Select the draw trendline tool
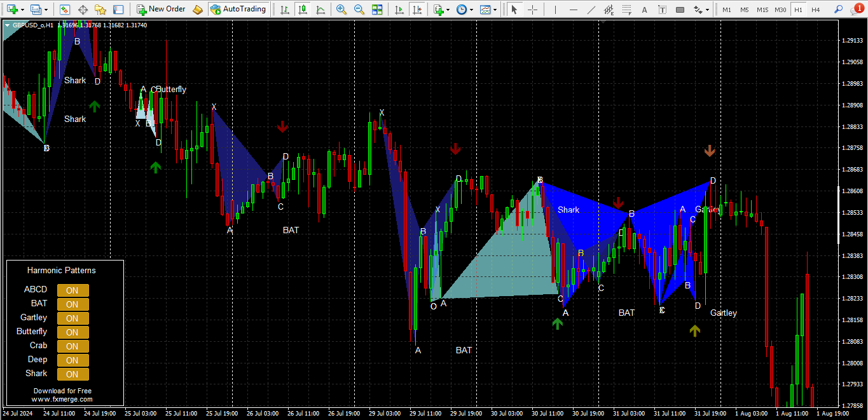 pos(591,10)
